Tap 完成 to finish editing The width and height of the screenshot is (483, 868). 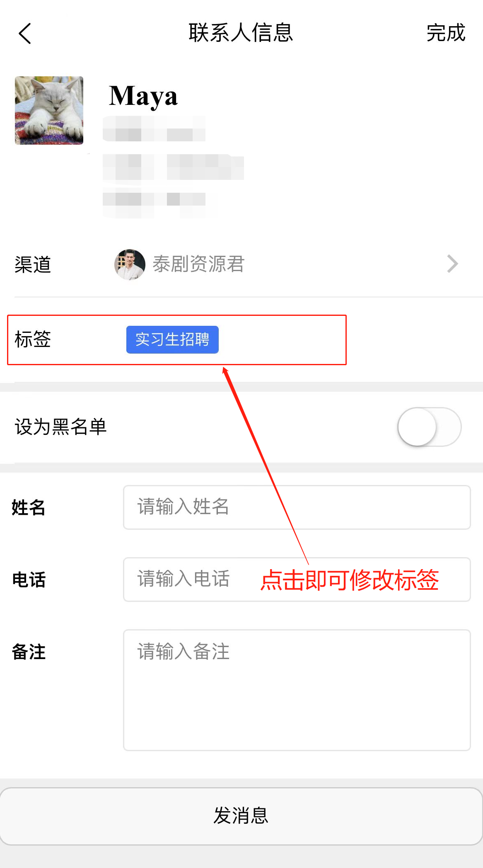coord(446,33)
